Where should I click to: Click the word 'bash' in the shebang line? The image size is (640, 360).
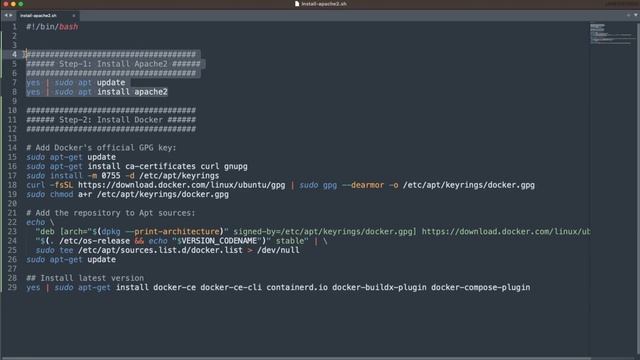(x=69, y=27)
